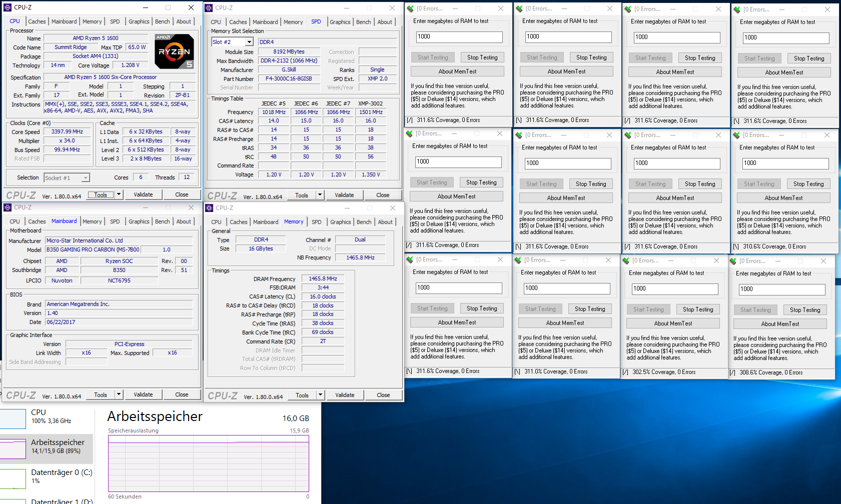
Task: Click the MemTest icon in the 302.5% coverage window
Action: [x=626, y=260]
